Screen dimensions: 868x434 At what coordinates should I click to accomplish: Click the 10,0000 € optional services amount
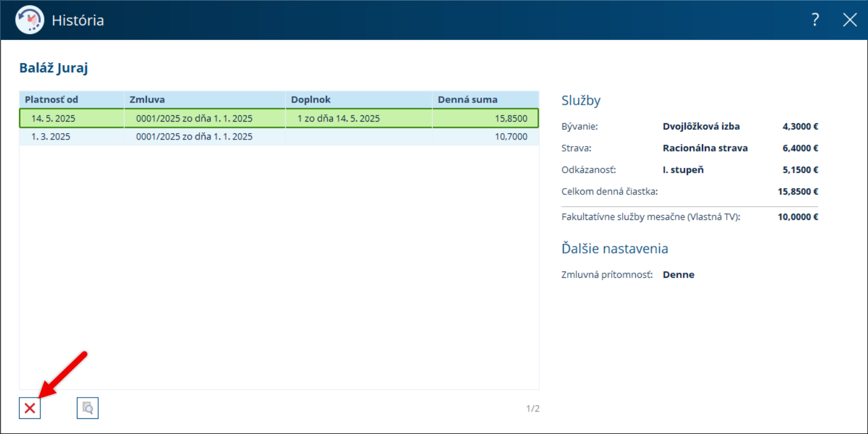point(798,217)
